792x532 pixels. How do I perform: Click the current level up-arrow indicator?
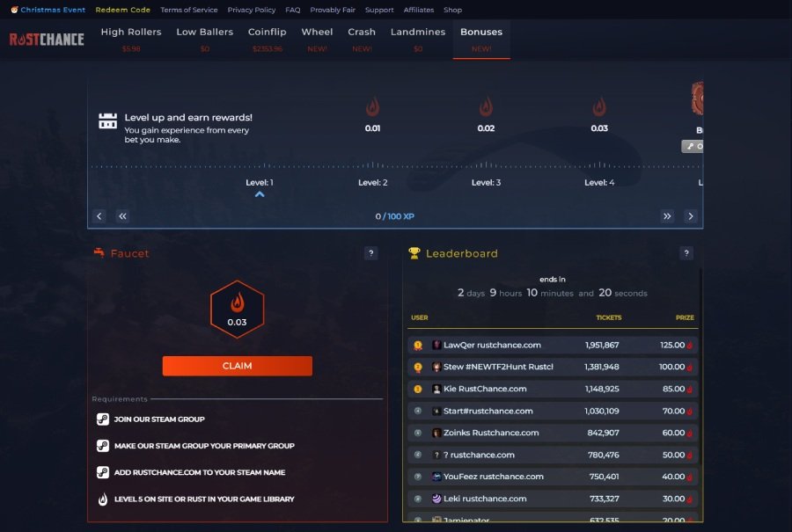[260, 194]
